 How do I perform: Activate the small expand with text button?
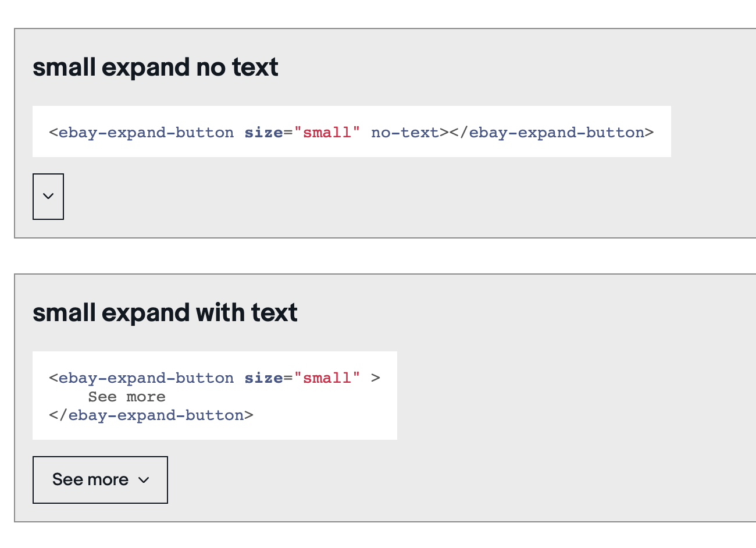pyautogui.click(x=100, y=479)
